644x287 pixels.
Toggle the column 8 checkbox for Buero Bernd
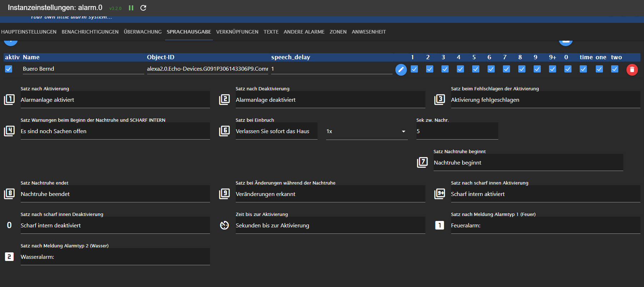522,69
